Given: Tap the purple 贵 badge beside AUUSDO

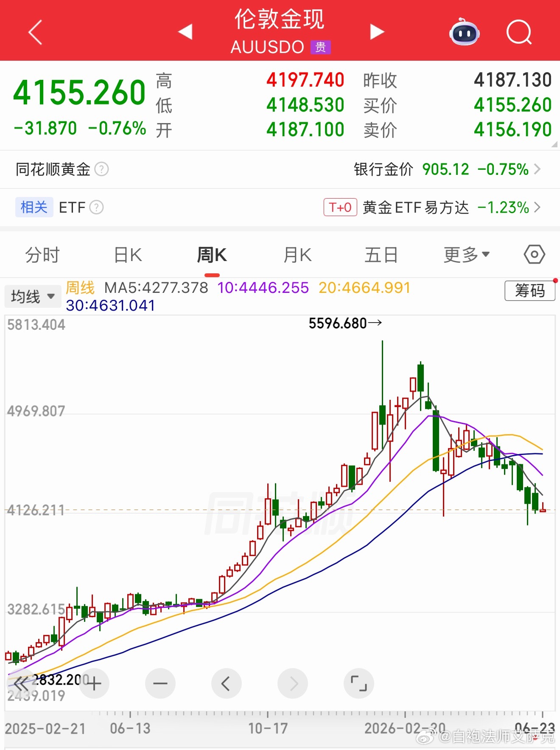Looking at the screenshot, I should [x=320, y=47].
